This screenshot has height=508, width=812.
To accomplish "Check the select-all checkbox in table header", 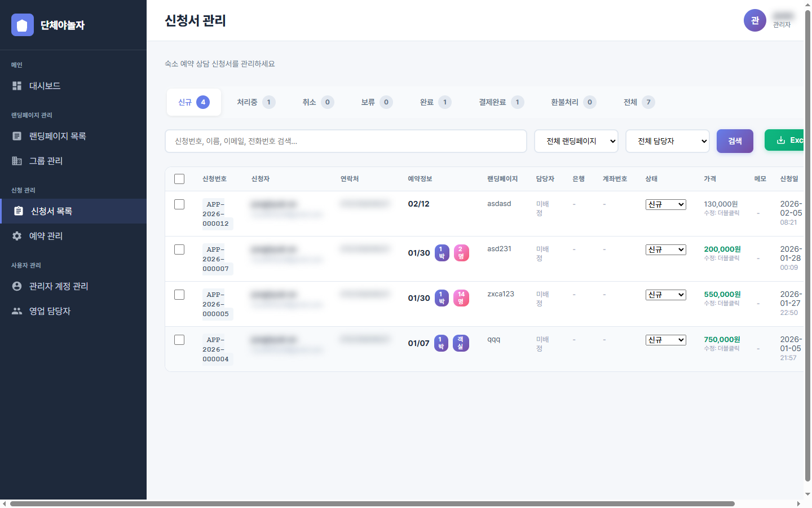I will click(179, 178).
